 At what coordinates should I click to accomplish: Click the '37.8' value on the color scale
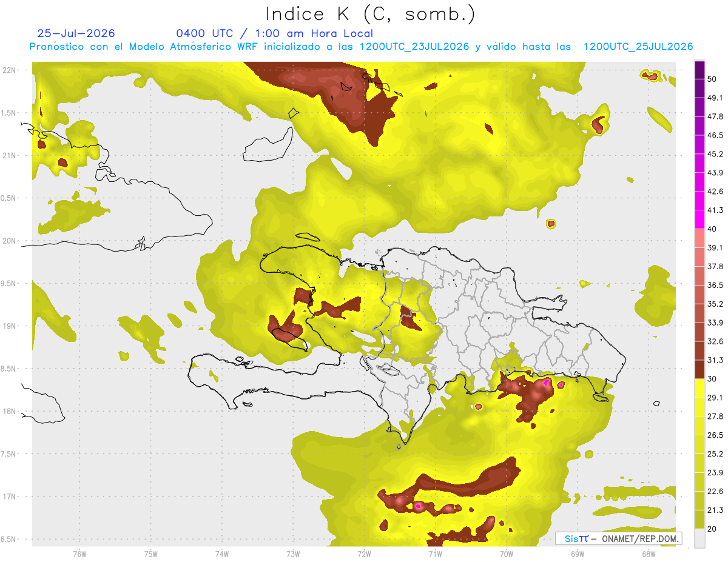[716, 266]
